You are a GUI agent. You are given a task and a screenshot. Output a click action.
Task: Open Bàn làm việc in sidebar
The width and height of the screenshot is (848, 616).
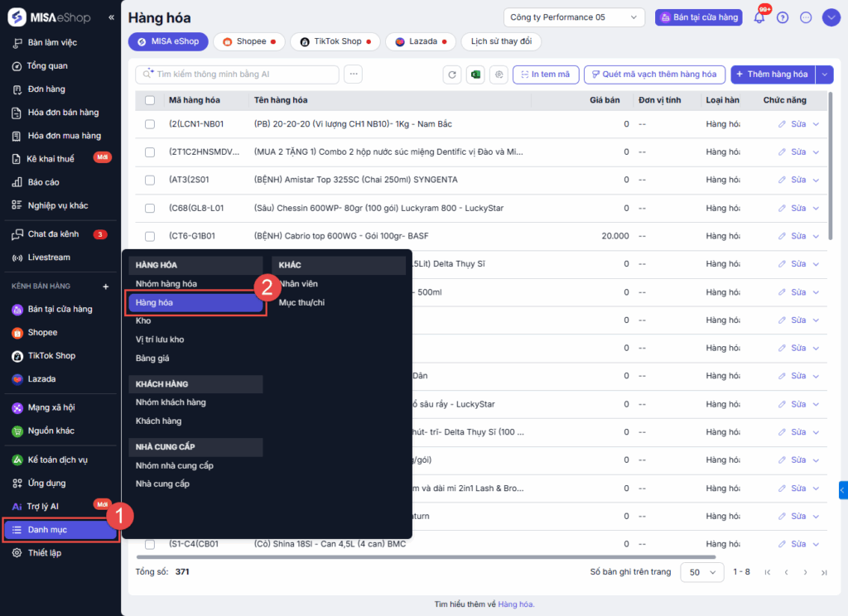(x=52, y=42)
